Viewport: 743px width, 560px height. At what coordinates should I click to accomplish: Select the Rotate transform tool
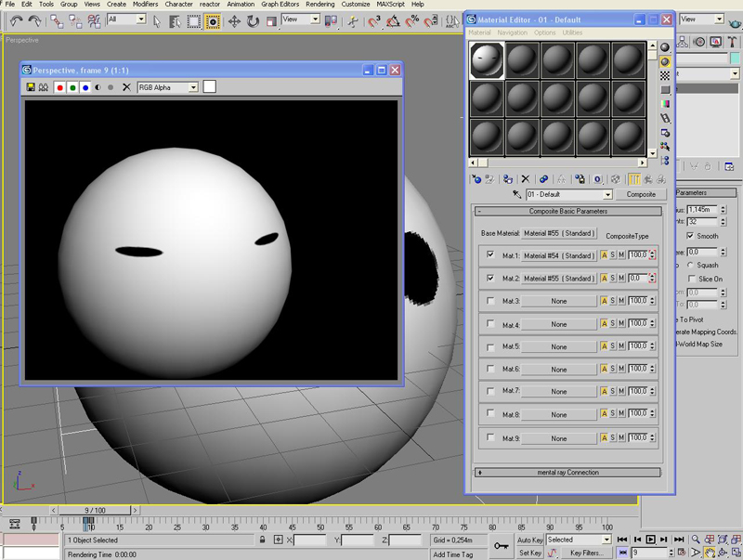(253, 20)
